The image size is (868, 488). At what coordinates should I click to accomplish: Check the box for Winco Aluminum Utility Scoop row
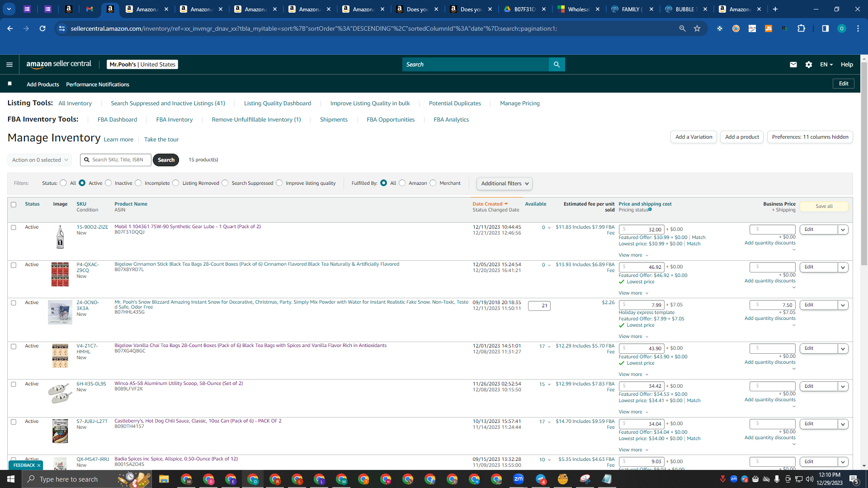[14, 384]
